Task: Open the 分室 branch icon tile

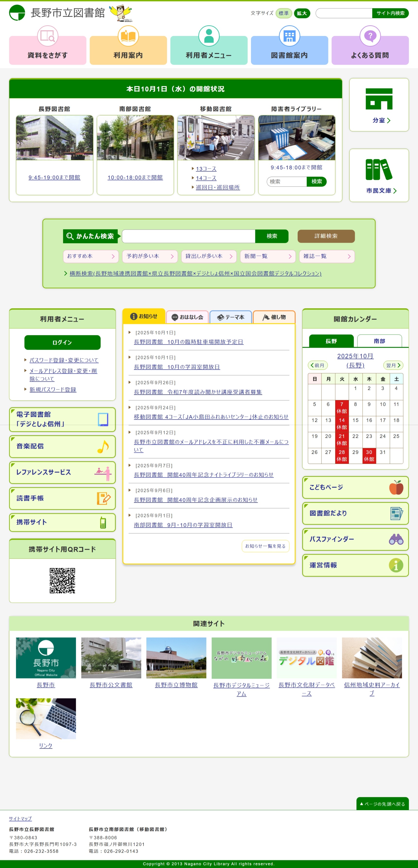Action: point(379,105)
